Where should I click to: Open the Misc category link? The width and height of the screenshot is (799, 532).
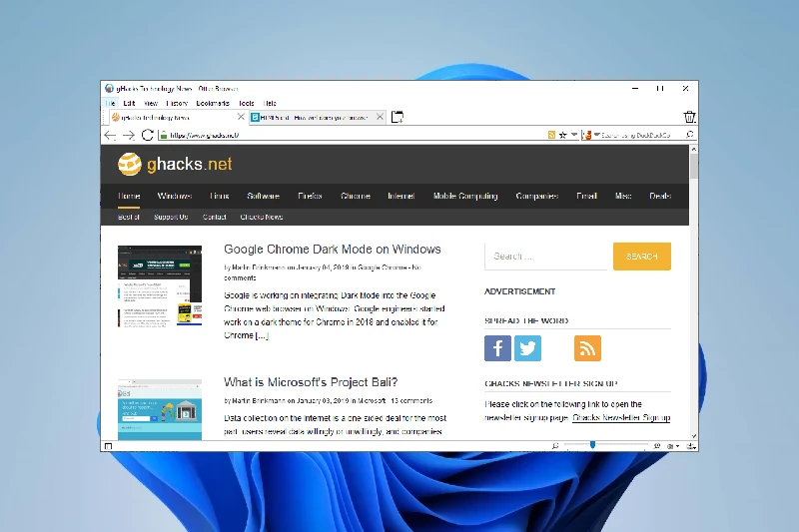coord(623,196)
